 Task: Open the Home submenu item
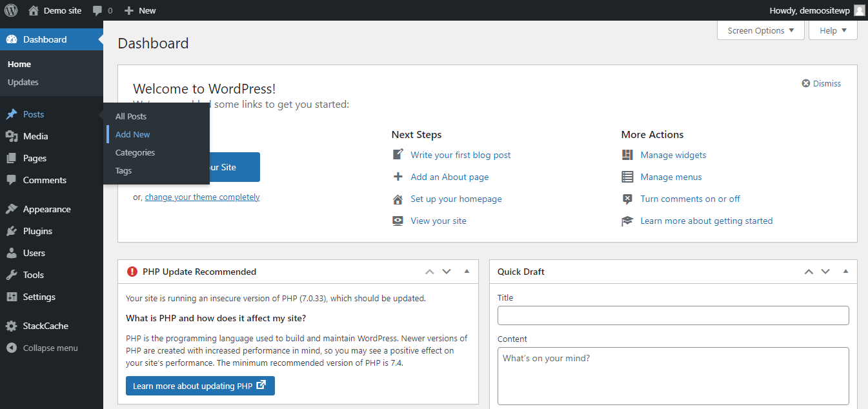click(x=19, y=64)
